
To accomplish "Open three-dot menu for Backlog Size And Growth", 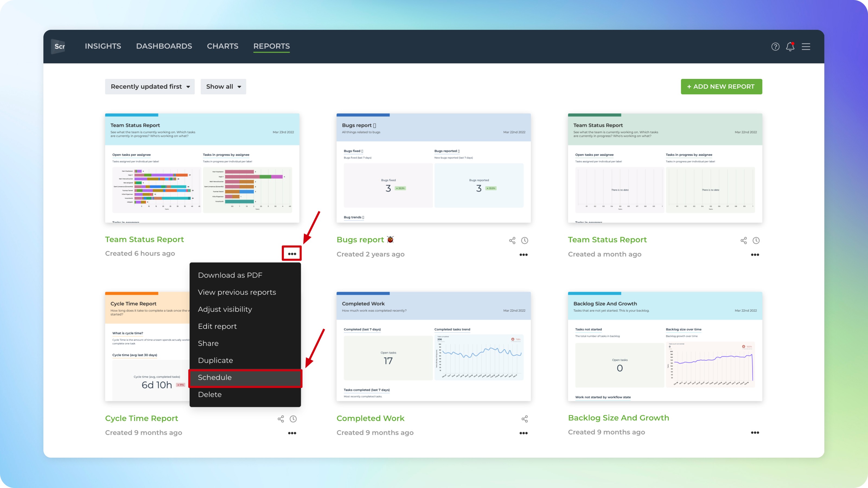I will click(755, 433).
